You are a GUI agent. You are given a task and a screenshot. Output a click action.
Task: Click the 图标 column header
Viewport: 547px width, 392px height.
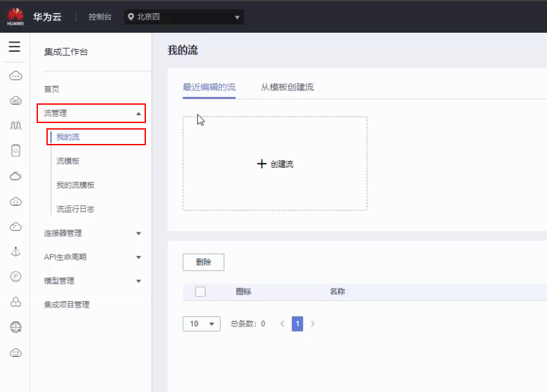tap(243, 291)
